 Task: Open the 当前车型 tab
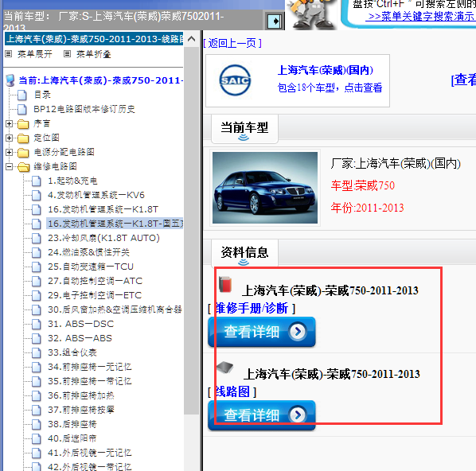coord(244,129)
